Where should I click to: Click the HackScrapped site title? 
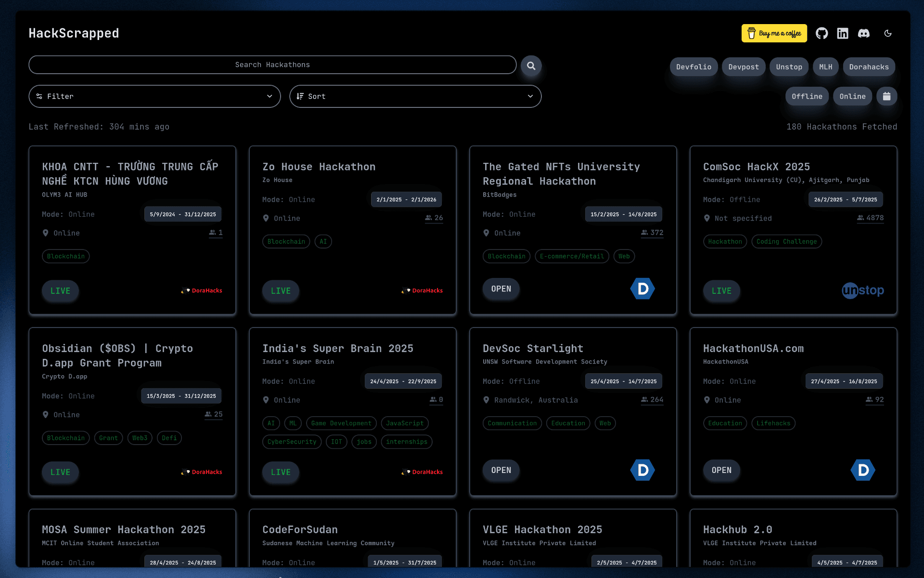tap(74, 33)
